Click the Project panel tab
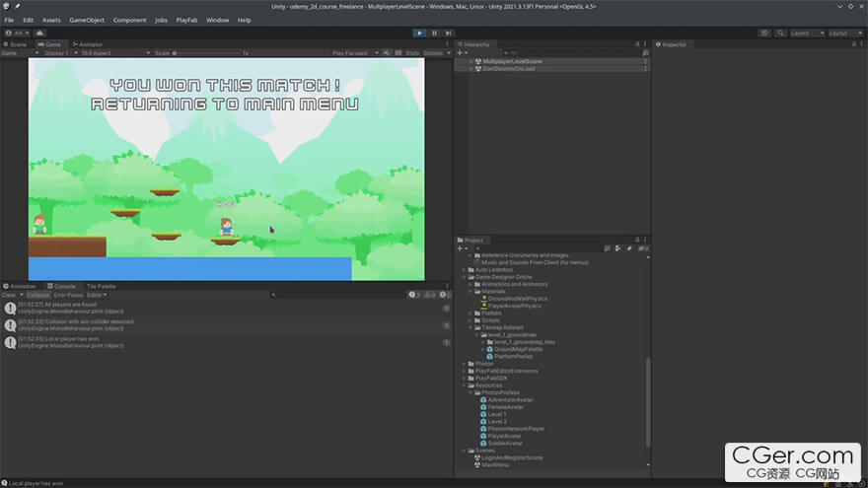Screen dimensions: 868x488 point(470,241)
